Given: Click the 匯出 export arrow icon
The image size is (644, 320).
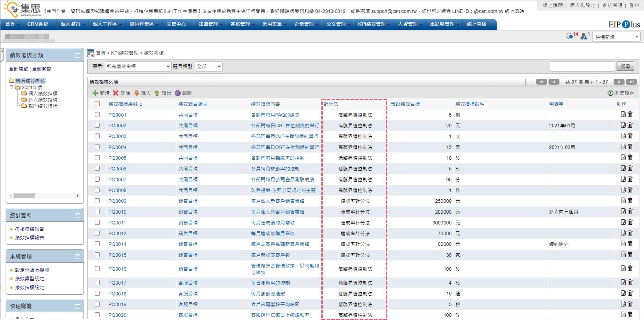Looking at the screenshot, I should click(157, 93).
